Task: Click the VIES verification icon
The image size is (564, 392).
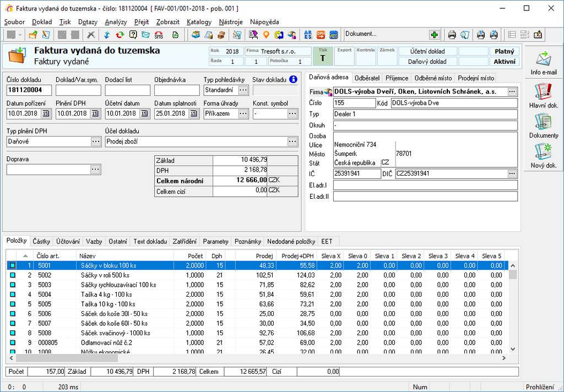Action: (334, 35)
